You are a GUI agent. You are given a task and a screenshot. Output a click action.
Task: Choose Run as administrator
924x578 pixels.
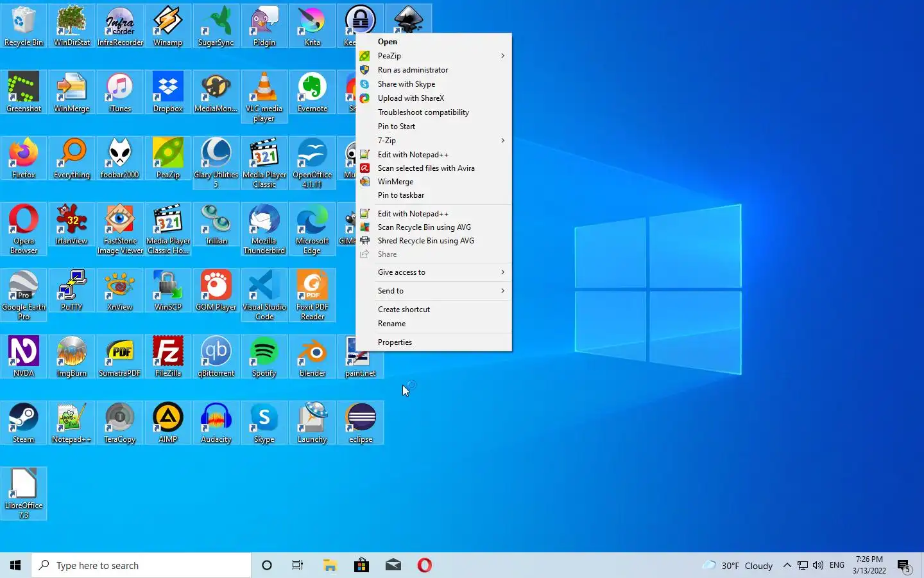pyautogui.click(x=434, y=70)
